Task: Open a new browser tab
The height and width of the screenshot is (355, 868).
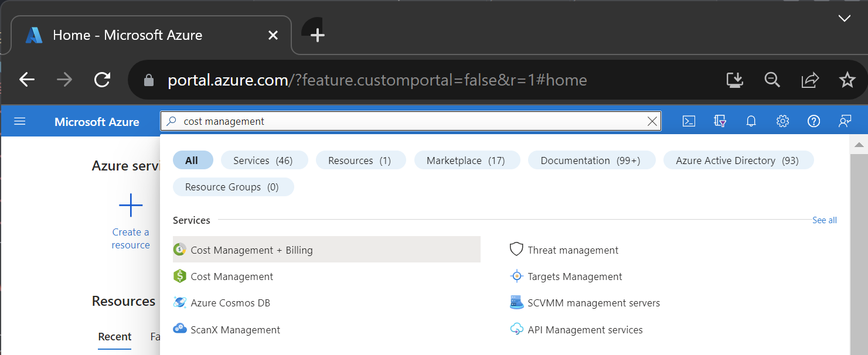Action: pyautogui.click(x=317, y=35)
